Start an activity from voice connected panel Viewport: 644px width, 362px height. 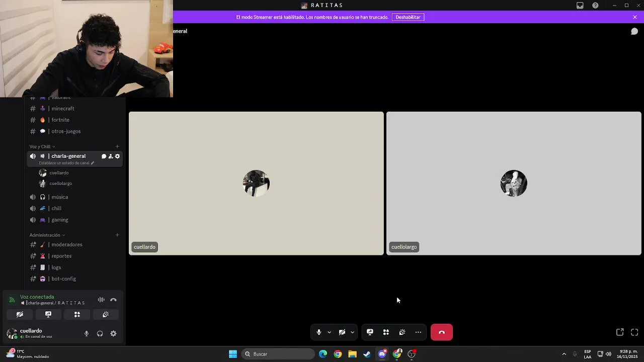77,314
